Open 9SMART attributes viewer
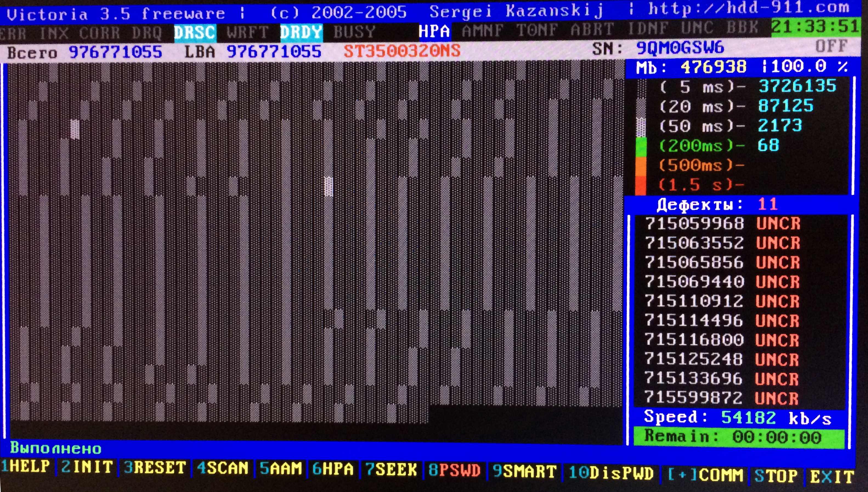Screen dimensions: 868x492 [x=525, y=472]
